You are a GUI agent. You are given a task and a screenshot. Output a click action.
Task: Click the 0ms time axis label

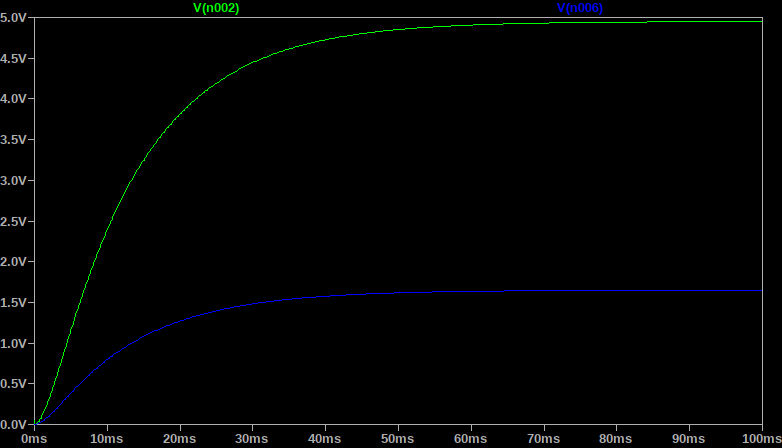click(34, 439)
